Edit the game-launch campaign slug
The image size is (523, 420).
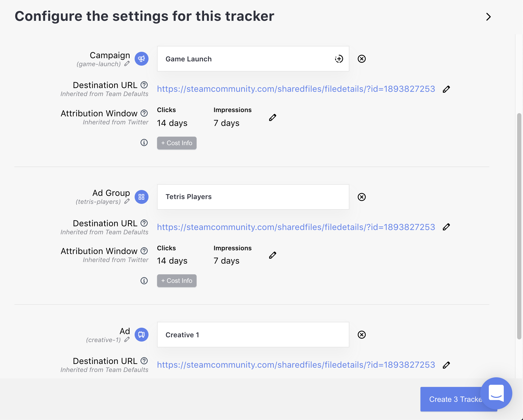[x=127, y=64]
